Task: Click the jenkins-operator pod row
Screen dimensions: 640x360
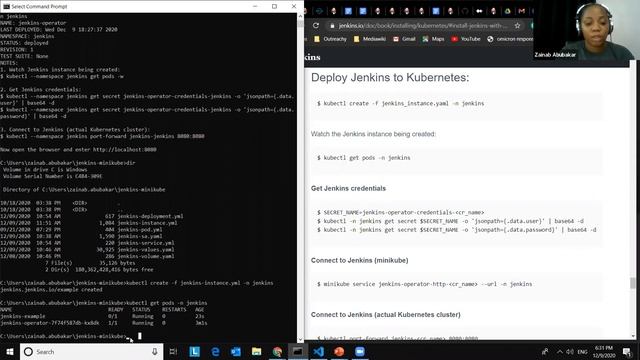Action: (x=104, y=323)
